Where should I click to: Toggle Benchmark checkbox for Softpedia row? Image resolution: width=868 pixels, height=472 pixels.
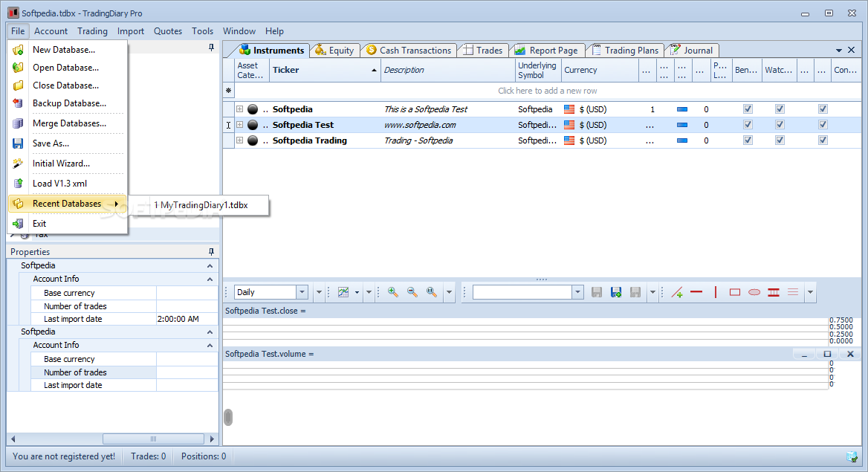pos(748,109)
